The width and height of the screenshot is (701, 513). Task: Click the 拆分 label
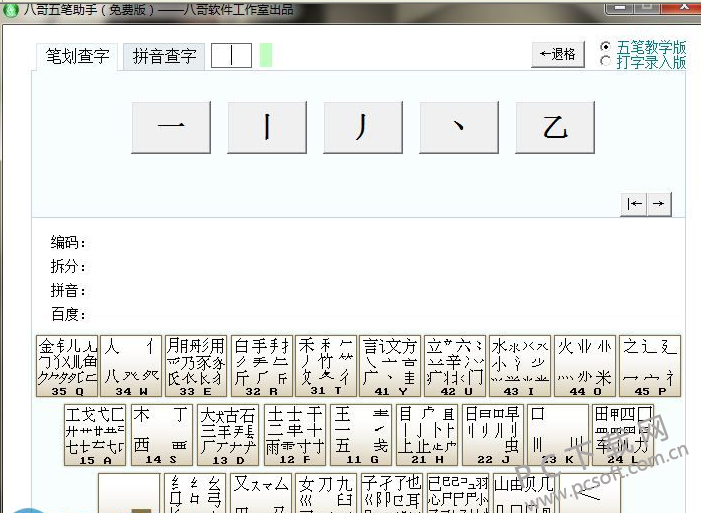[x=68, y=267]
